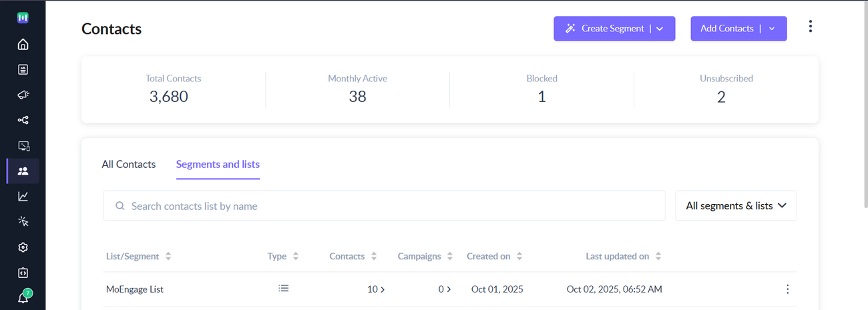
Task: Select the Segments and lists tab
Action: click(218, 164)
